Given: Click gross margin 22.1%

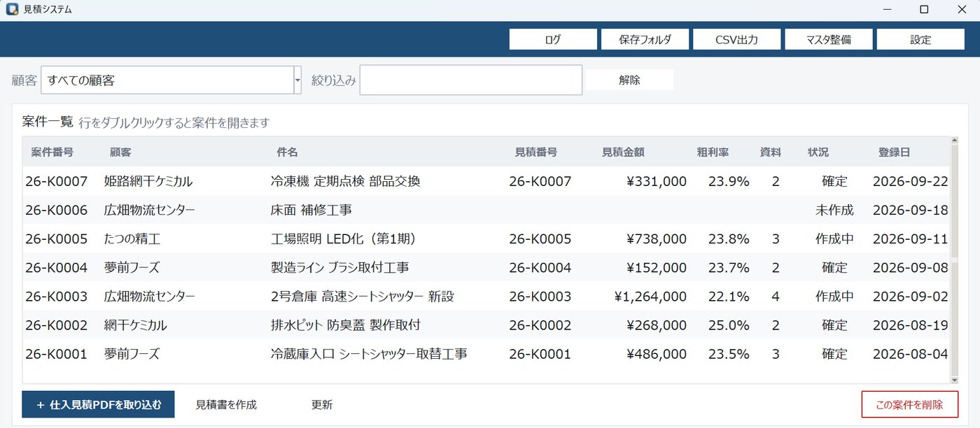Looking at the screenshot, I should point(729,296).
